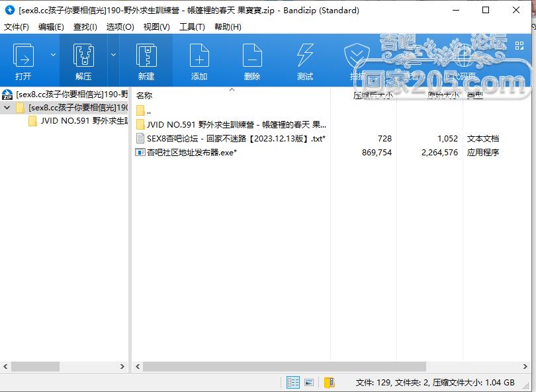Click the tree pane scrollbar right arrow
The height and width of the screenshot is (392, 536).
pos(122,366)
